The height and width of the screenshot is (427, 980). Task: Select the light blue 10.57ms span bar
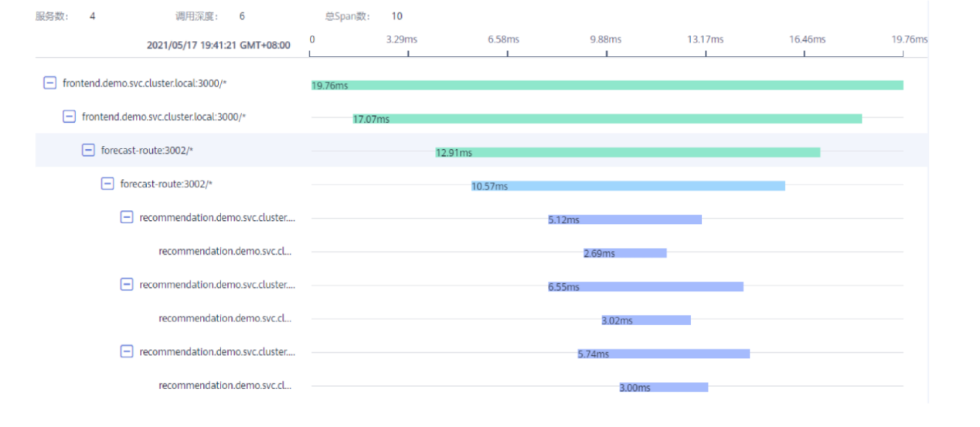pyautogui.click(x=628, y=186)
